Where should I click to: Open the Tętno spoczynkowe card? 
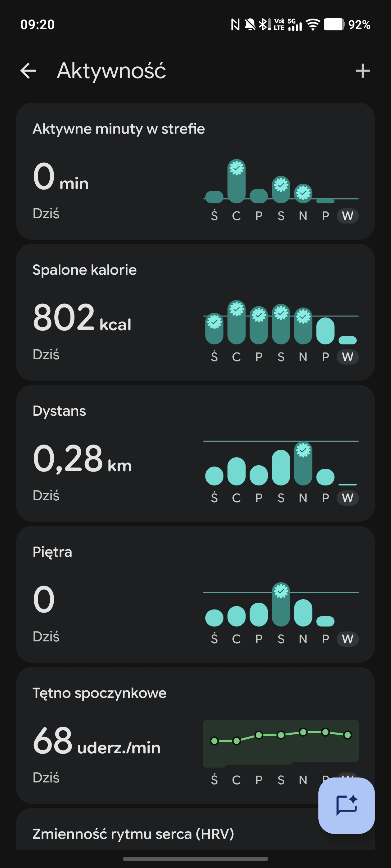coord(195,735)
